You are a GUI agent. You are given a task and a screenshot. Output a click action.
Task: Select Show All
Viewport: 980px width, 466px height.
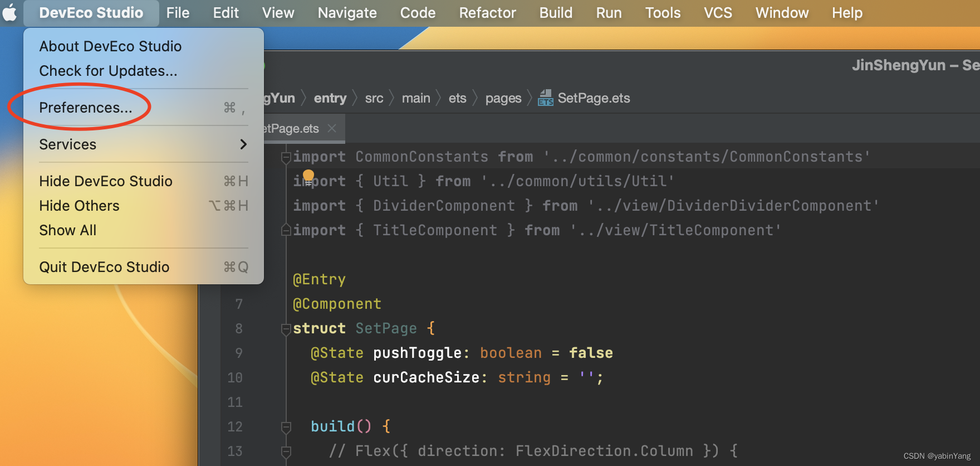point(144,230)
